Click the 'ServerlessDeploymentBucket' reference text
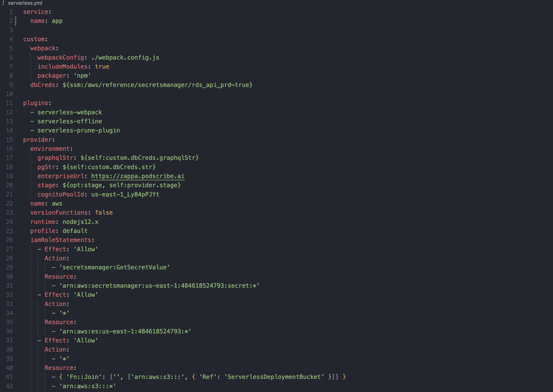This screenshot has width=553, height=392. point(274,377)
